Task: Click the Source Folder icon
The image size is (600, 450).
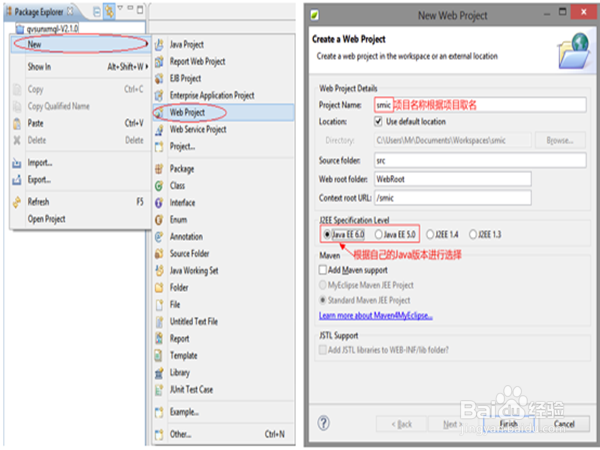Action: 159,254
